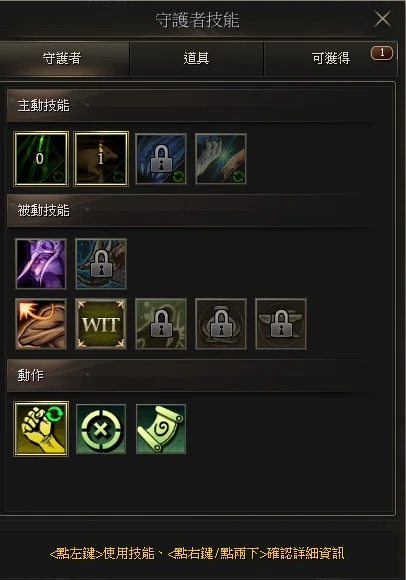Choose the WIT passive skill icon
Screen dimensions: 406x580
coord(101,324)
